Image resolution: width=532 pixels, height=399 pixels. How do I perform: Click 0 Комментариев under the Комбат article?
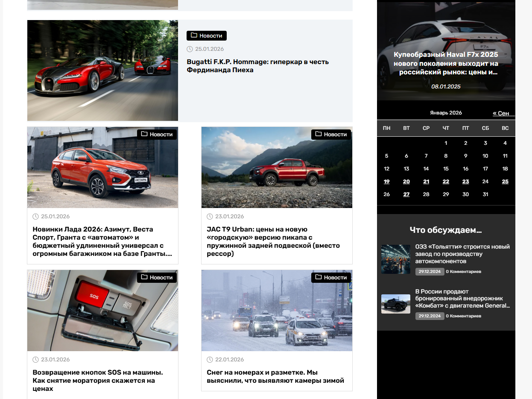point(463,316)
